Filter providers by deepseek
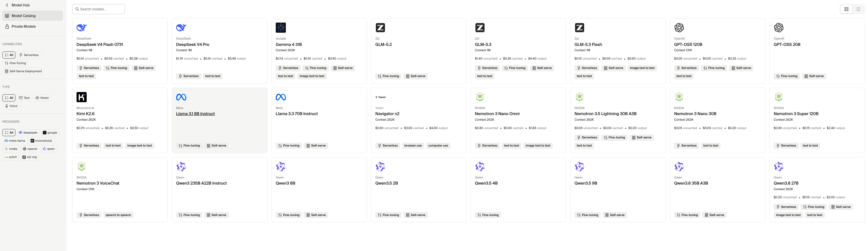 click(x=28, y=132)
